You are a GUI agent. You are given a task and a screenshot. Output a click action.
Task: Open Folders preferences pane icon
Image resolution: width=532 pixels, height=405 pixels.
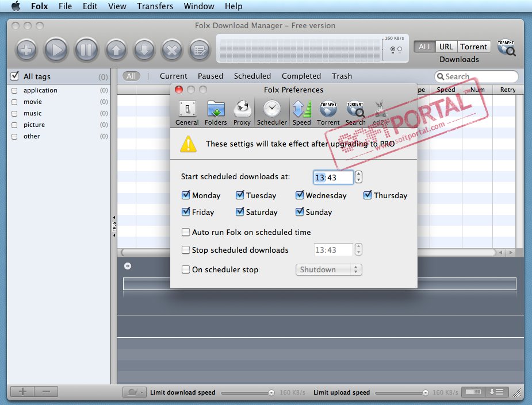tap(216, 113)
